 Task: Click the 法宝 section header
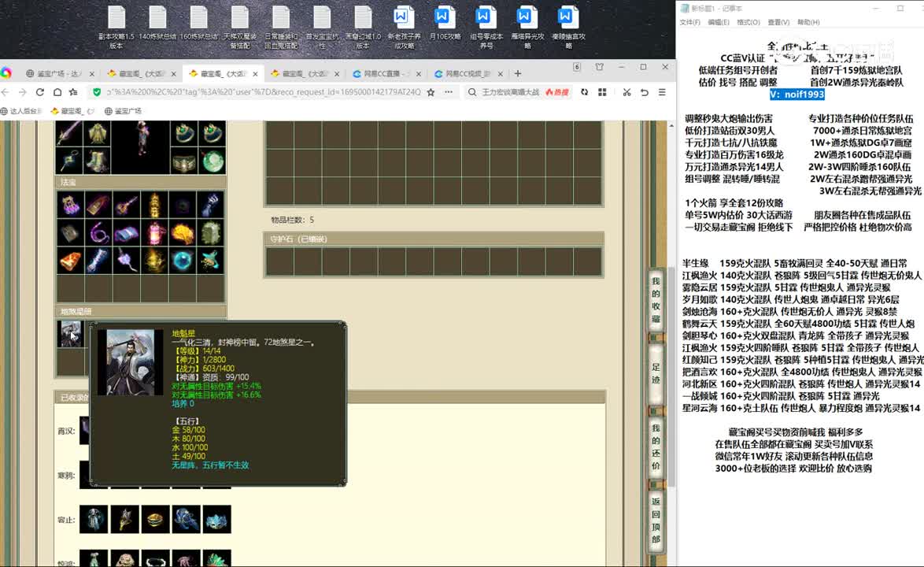point(141,182)
